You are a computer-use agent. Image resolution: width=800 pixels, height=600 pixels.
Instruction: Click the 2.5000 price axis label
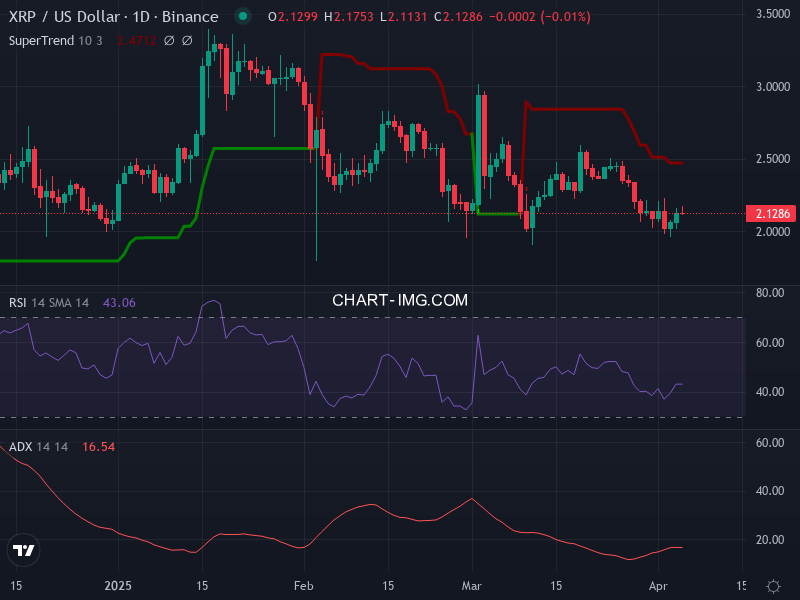773,159
